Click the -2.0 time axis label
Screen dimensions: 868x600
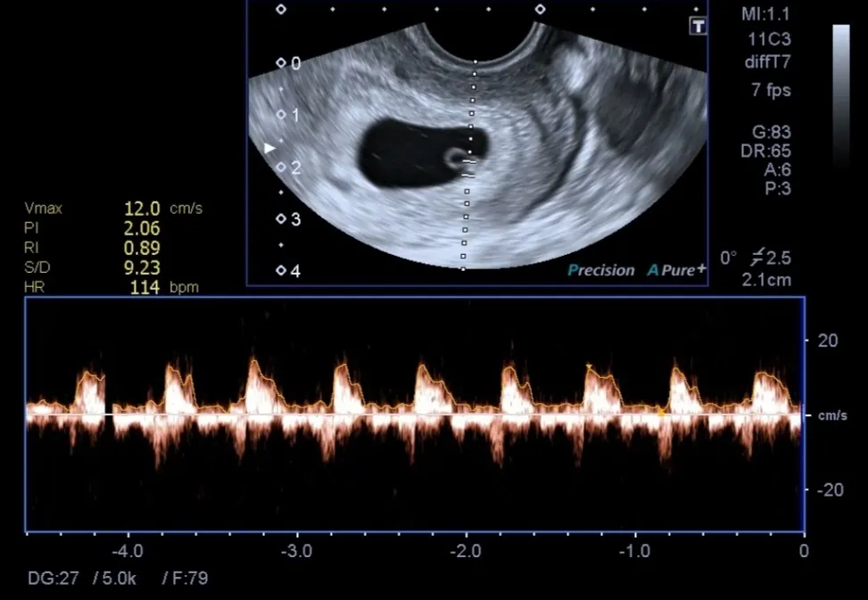[x=466, y=551]
